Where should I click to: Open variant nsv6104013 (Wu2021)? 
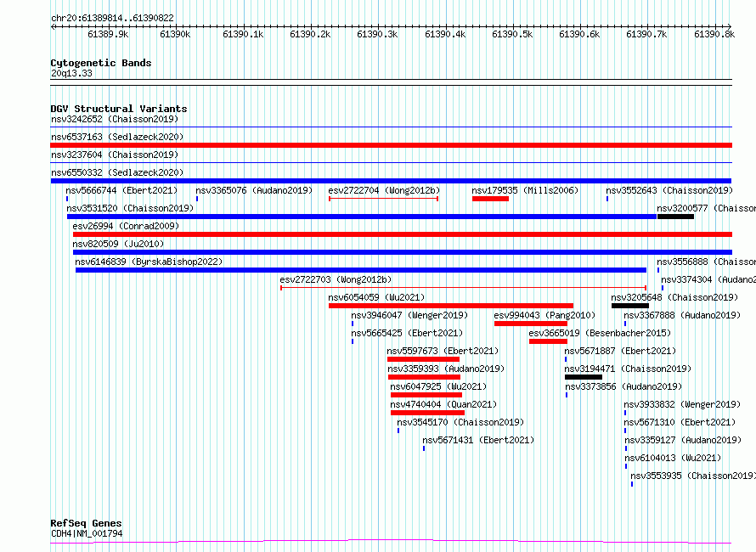click(673, 458)
